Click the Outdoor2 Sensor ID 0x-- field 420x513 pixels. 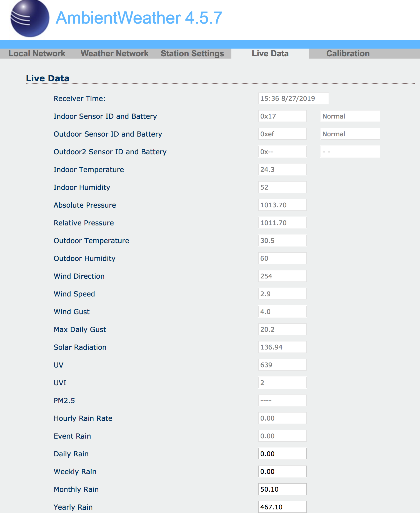[x=282, y=152]
